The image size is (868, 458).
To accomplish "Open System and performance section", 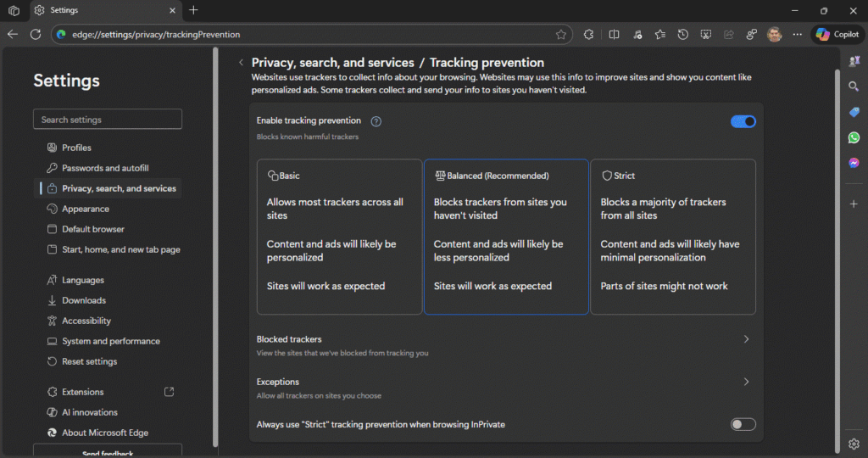I will [x=108, y=341].
